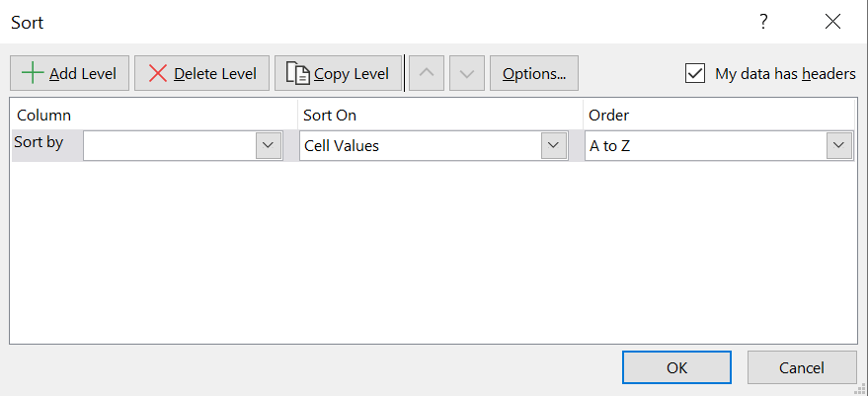Open the sort Options... dialog
The height and width of the screenshot is (396, 868).
[533, 73]
